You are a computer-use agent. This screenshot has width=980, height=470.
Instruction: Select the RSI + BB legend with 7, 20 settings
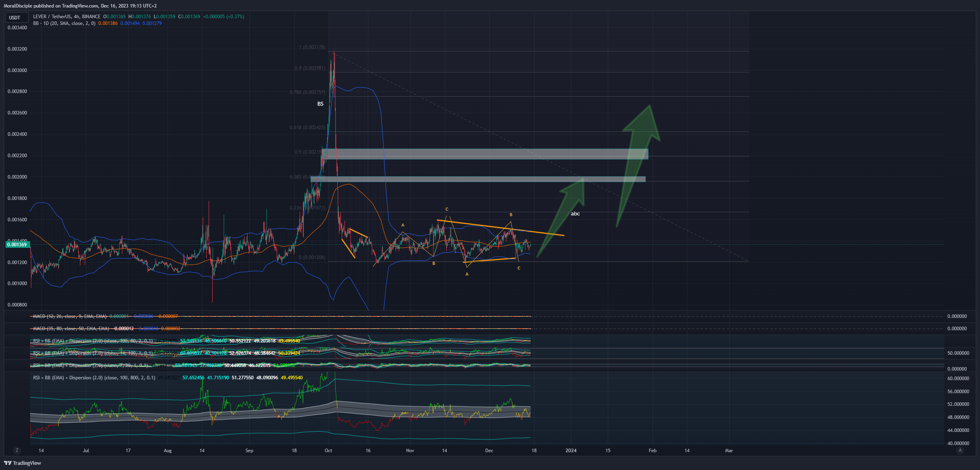pyautogui.click(x=90, y=365)
